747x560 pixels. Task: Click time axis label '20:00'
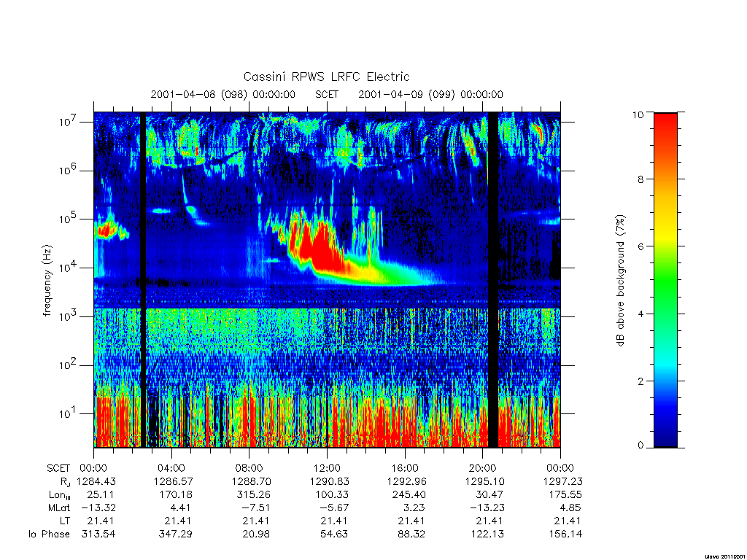[x=483, y=469]
